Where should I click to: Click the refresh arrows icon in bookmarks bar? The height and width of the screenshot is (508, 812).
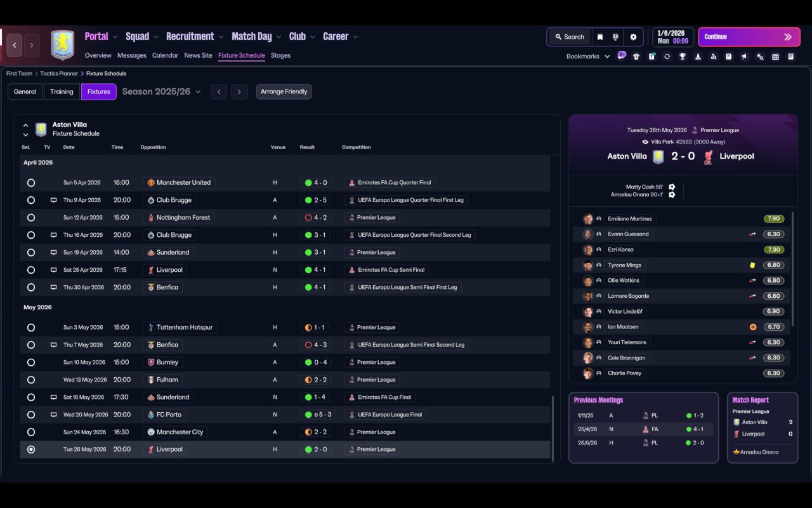point(667,57)
